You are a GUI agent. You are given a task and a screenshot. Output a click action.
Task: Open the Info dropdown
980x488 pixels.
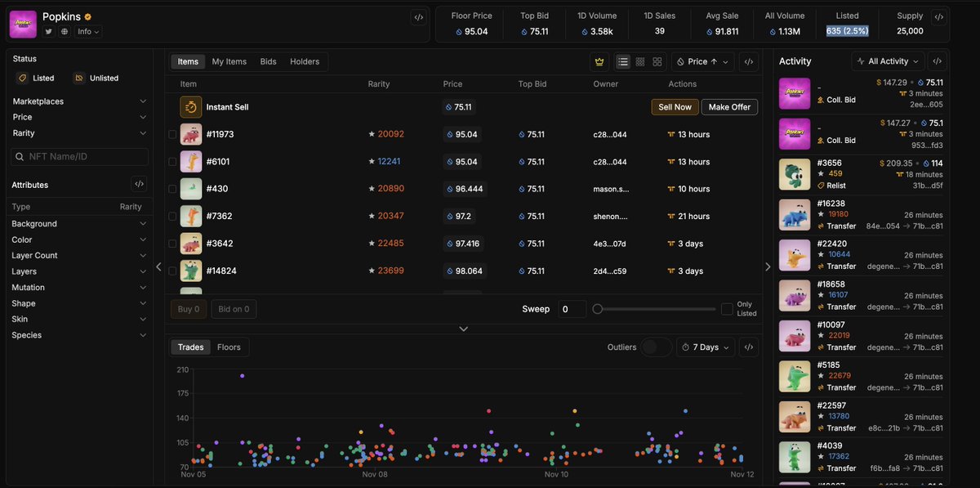[88, 31]
